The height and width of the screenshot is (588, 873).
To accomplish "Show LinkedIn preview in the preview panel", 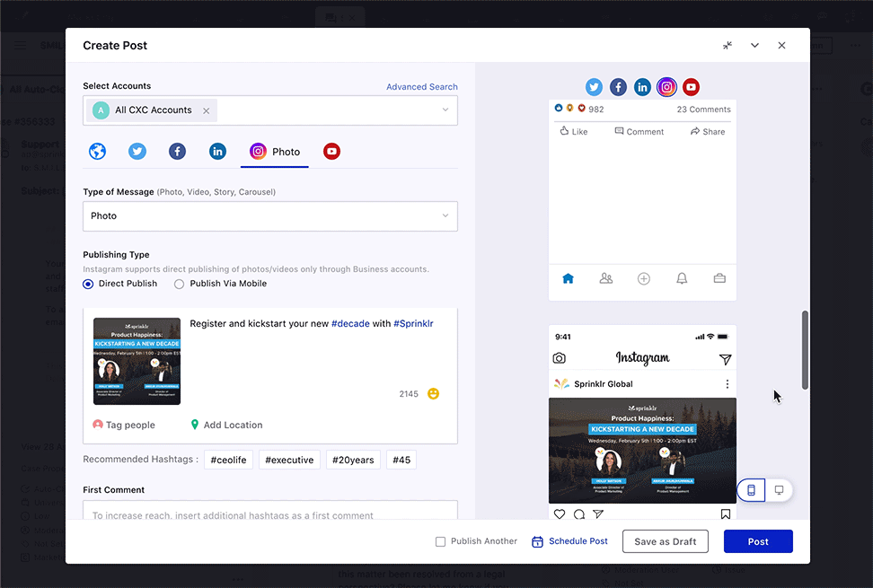I will (x=642, y=87).
